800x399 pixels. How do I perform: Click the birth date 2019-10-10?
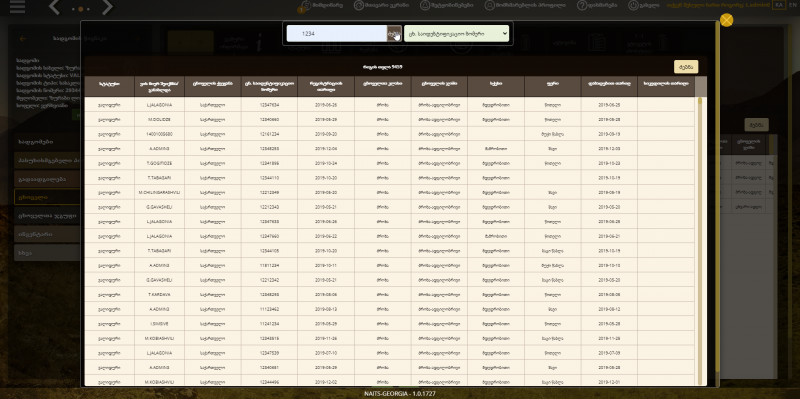tap(609, 266)
